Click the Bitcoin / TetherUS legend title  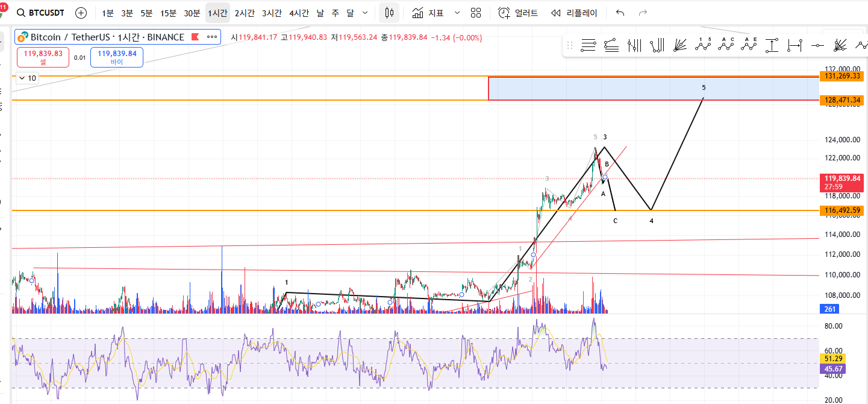click(x=108, y=37)
